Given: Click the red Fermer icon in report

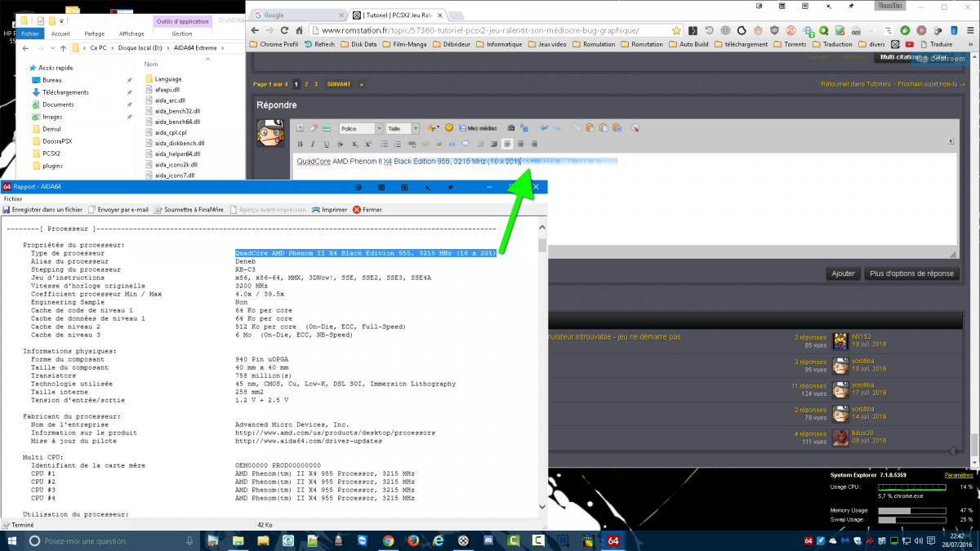Looking at the screenshot, I should pyautogui.click(x=367, y=210).
